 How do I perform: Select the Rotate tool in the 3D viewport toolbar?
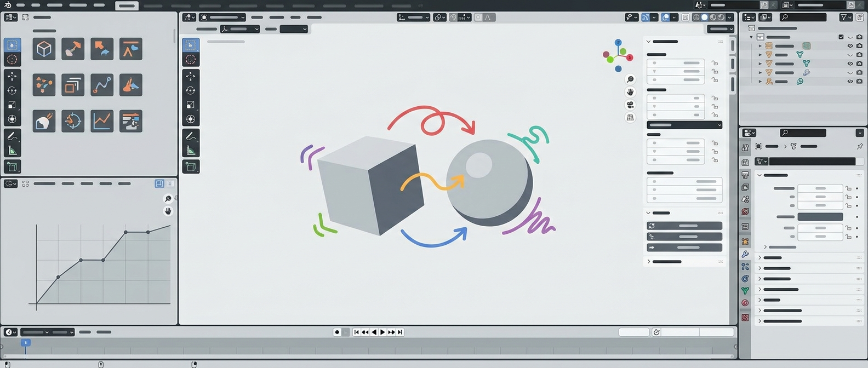pyautogui.click(x=191, y=90)
